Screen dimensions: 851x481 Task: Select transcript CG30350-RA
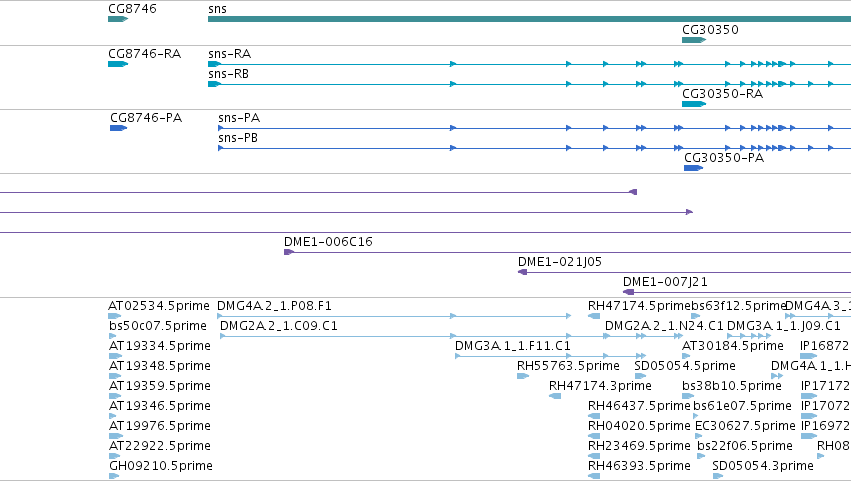[722, 94]
